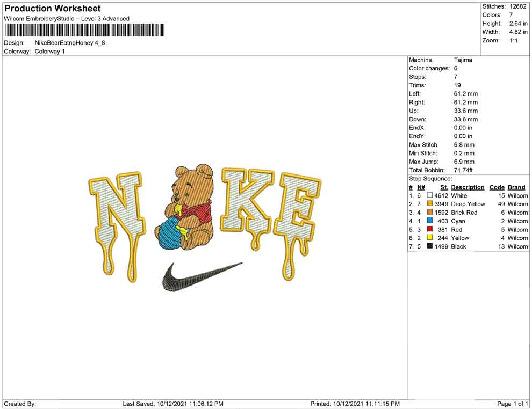Select the Max Jump value 6.9 mm

464,162
